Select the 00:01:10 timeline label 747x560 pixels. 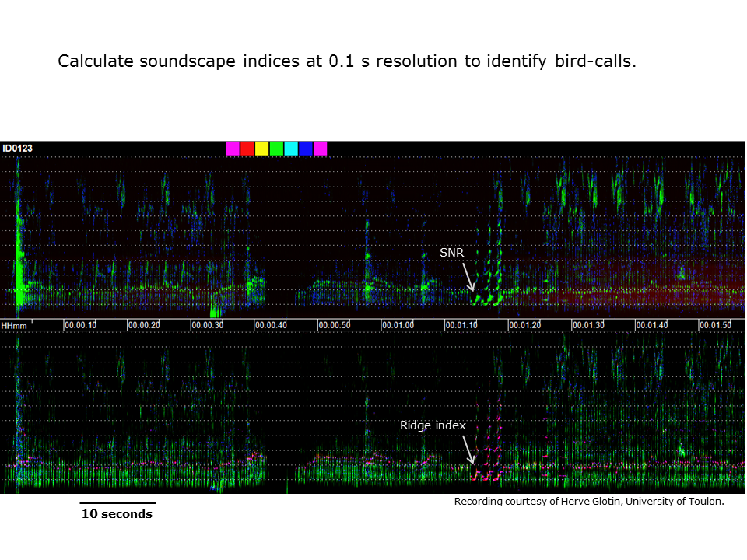461,325
